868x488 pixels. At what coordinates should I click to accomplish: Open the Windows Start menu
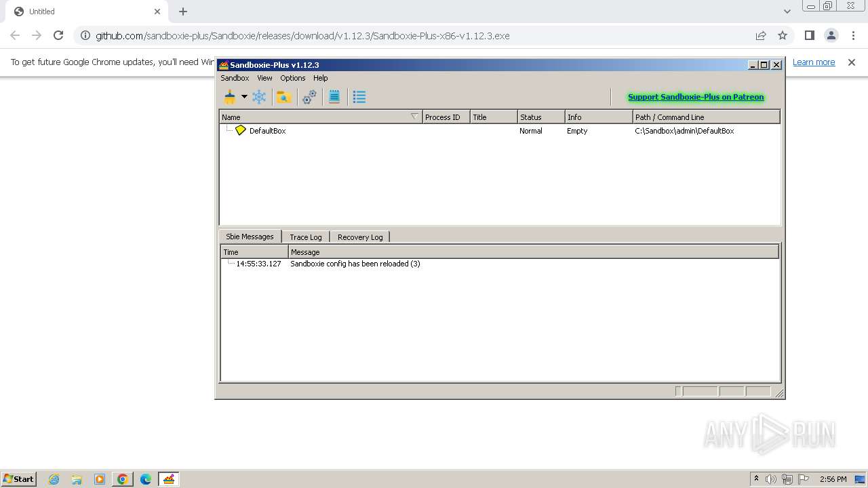(x=18, y=479)
